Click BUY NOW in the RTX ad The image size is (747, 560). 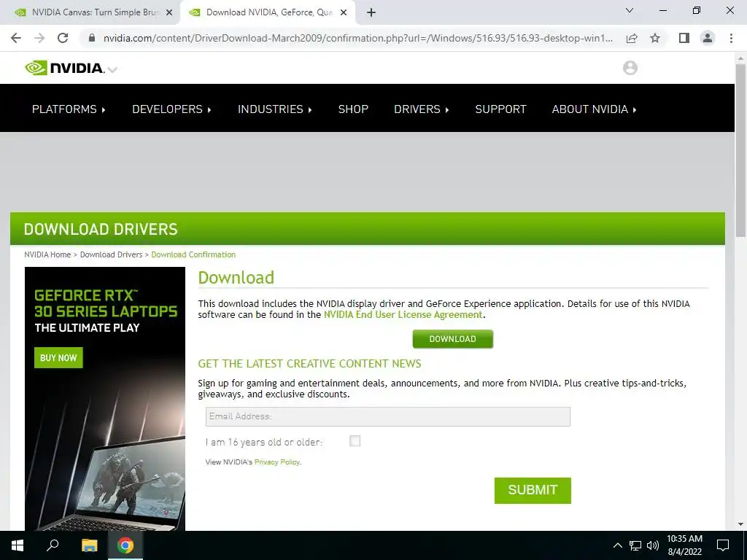click(58, 357)
